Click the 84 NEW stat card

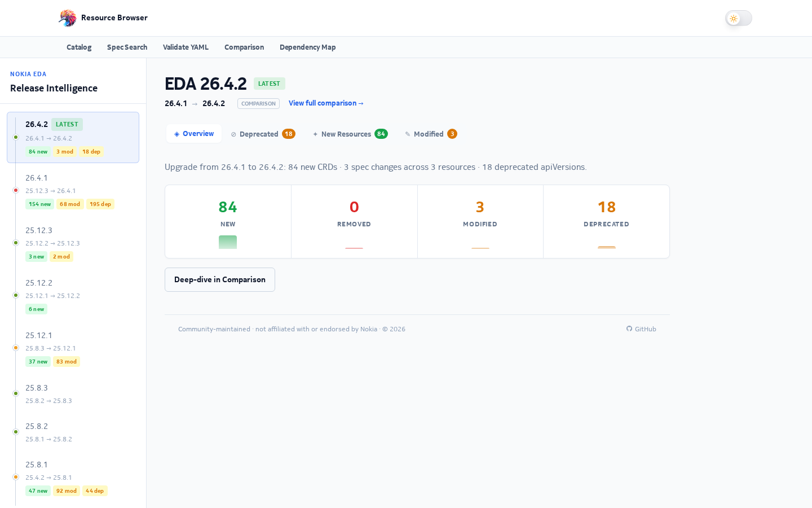pos(228,222)
